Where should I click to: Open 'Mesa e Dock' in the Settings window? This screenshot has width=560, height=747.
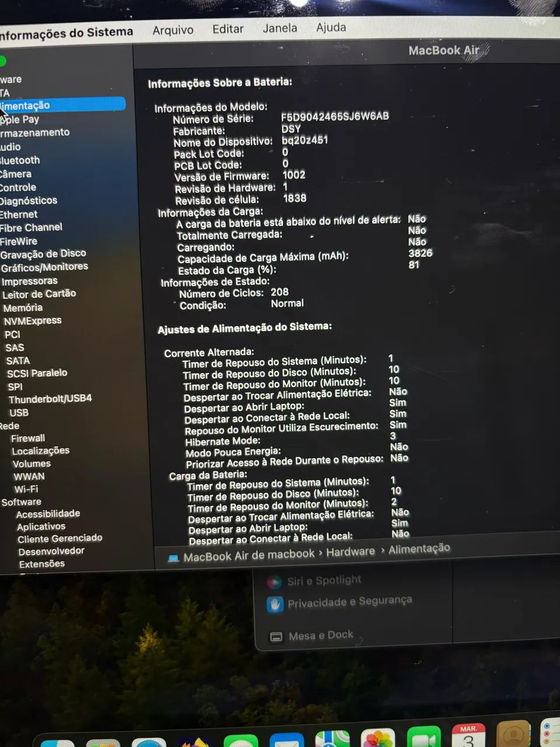tap(321, 635)
